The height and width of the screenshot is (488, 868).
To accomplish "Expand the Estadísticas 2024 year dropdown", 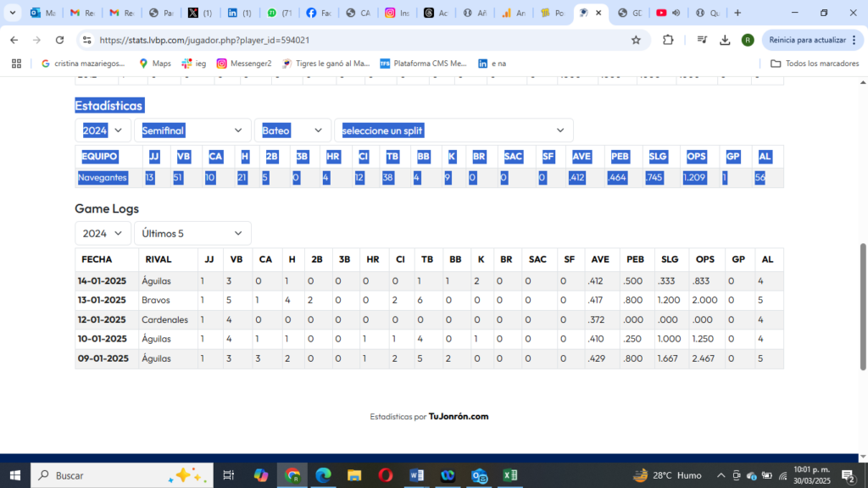I will 103,130.
